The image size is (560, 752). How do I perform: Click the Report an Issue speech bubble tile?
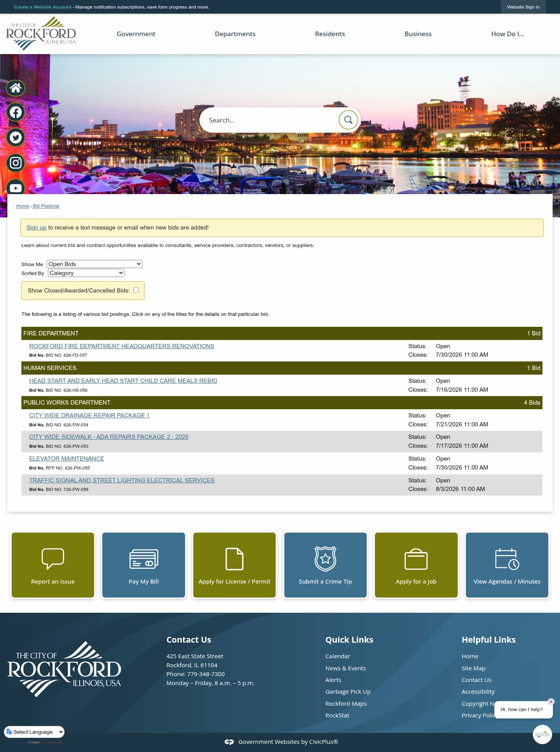tap(53, 565)
